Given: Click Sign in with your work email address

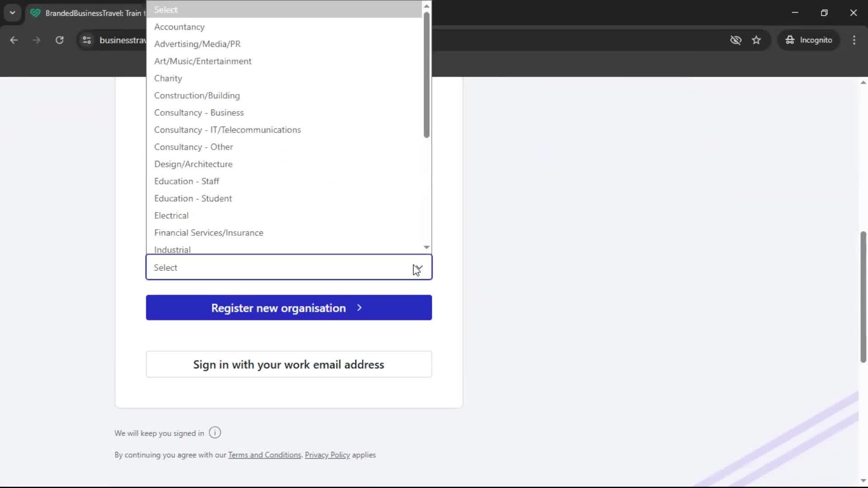Looking at the screenshot, I should (288, 364).
